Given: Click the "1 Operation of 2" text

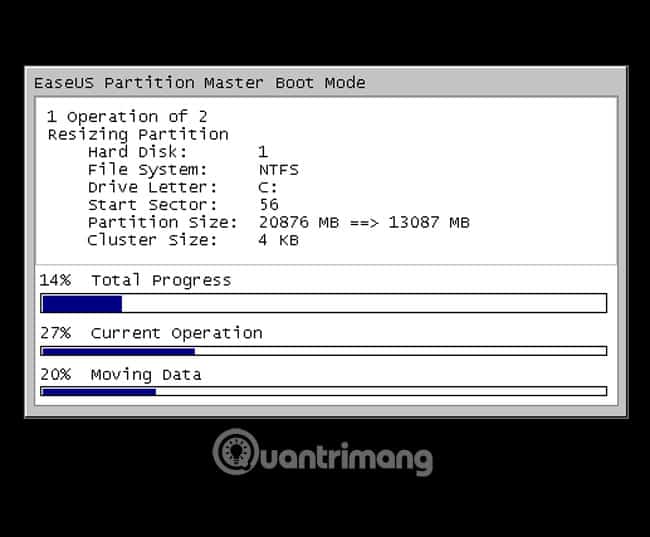Looking at the screenshot, I should pyautogui.click(x=127, y=117).
